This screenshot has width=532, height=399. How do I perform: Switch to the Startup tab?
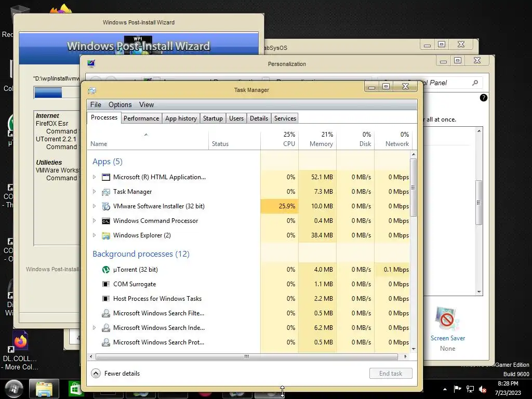[x=212, y=118]
